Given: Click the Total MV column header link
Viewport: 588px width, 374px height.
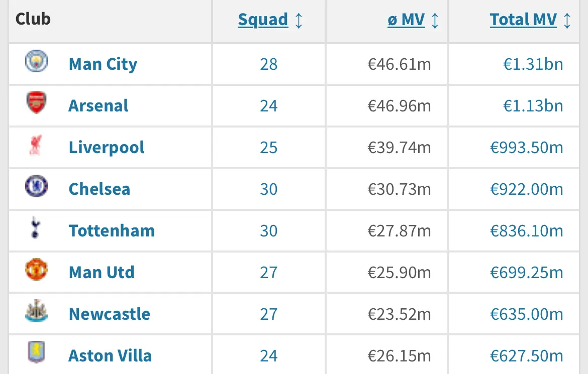Looking at the screenshot, I should 523,20.
